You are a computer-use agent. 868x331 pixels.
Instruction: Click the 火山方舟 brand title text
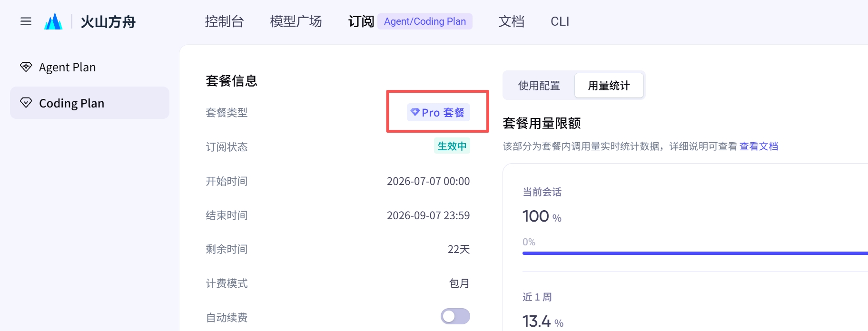click(x=108, y=22)
